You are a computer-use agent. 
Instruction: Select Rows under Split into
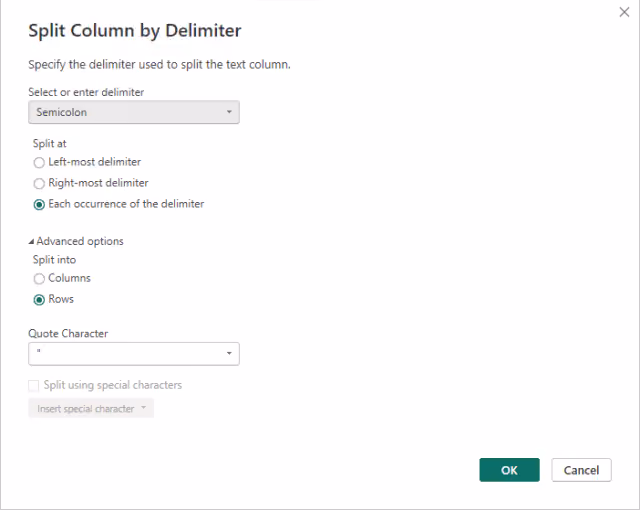(x=39, y=300)
